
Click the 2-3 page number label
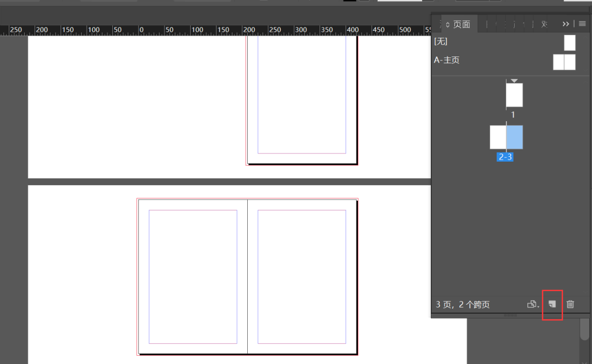click(x=504, y=157)
